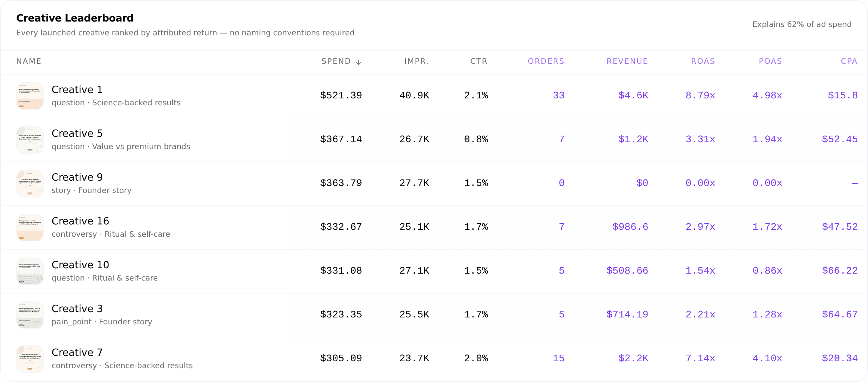Viewport: 868px width, 382px height.
Task: Sort by the SPEND column header
Action: pyautogui.click(x=341, y=61)
